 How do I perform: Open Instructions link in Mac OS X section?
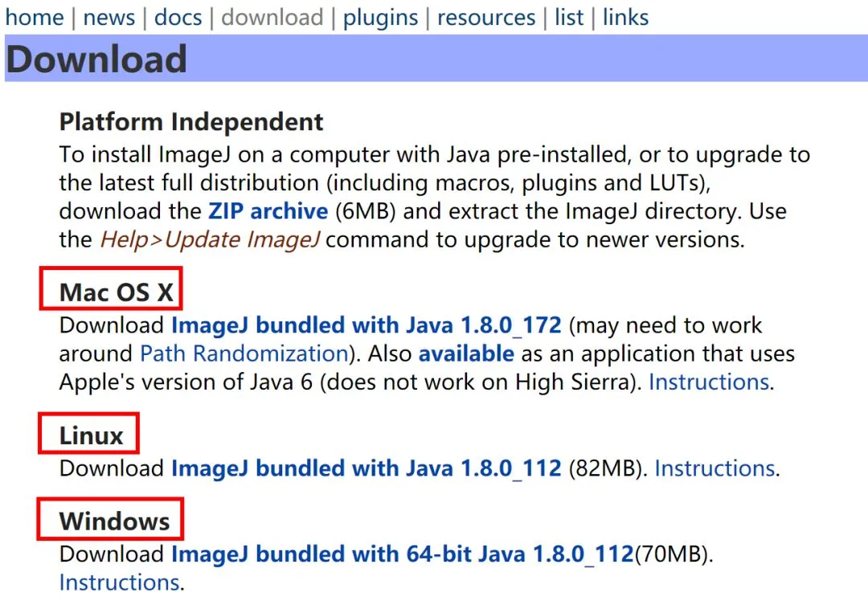(709, 382)
